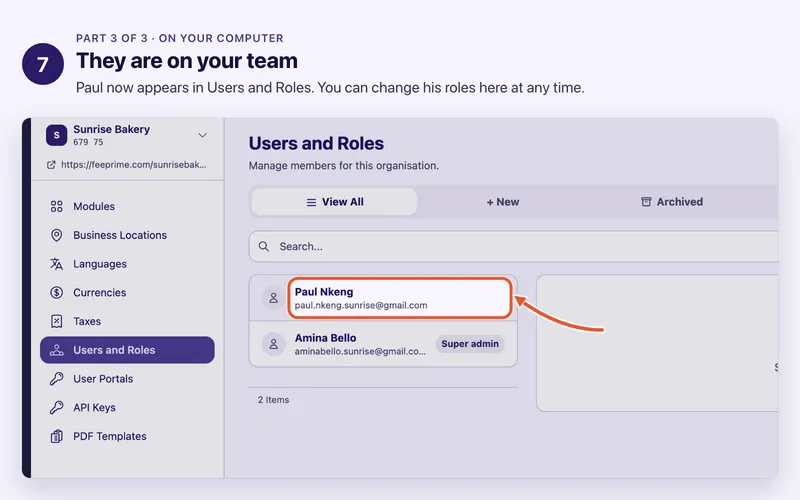
Task: Click the API Keys key icon
Action: tap(57, 407)
